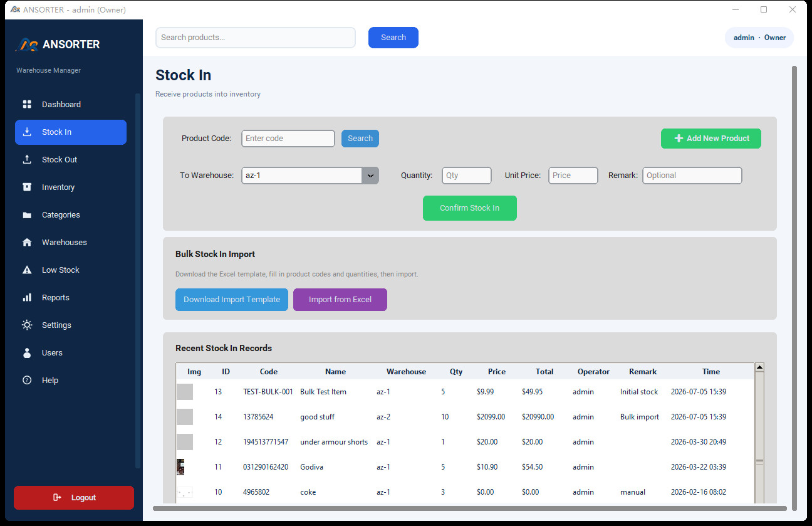Click the Dashboard grid icon
The height and width of the screenshot is (526, 812).
(27, 104)
